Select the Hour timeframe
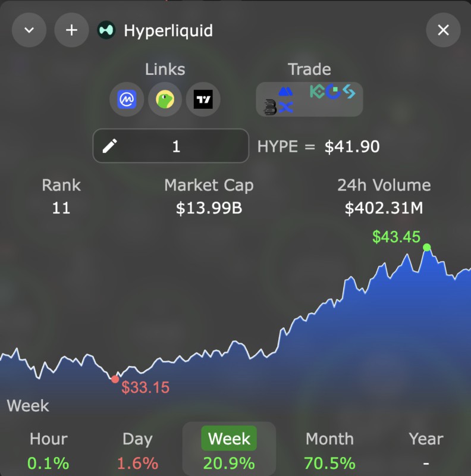The width and height of the screenshot is (471, 476). [49, 450]
